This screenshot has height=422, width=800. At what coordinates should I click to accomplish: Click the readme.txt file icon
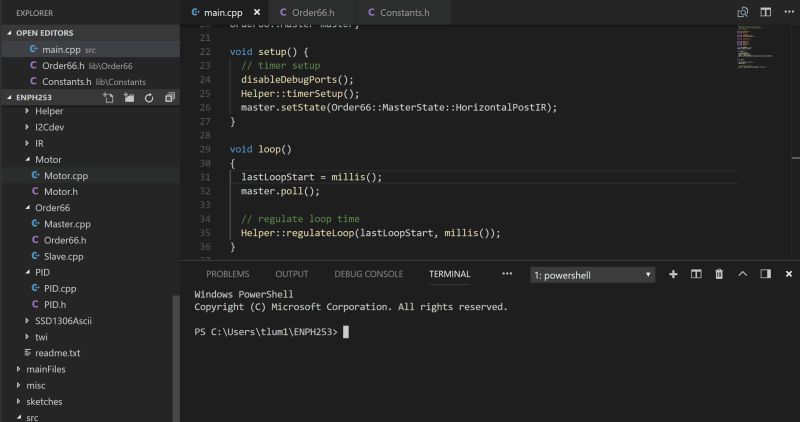pyautogui.click(x=28, y=353)
